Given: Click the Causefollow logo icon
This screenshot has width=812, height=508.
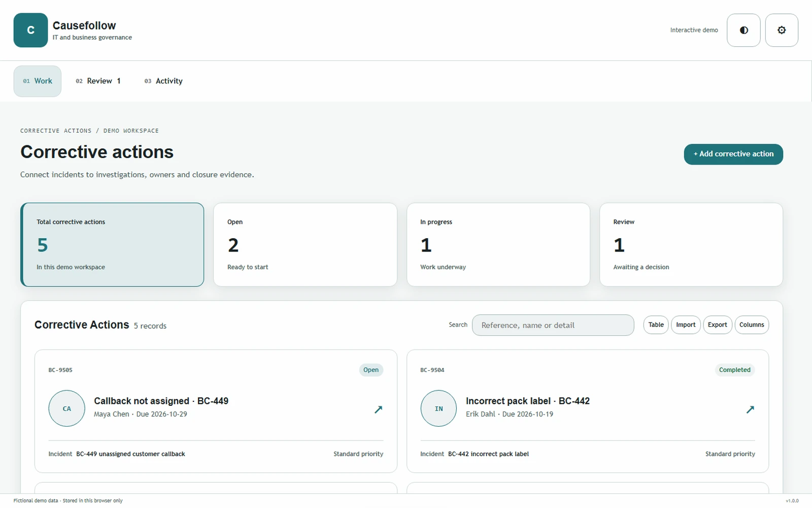Looking at the screenshot, I should pos(30,30).
